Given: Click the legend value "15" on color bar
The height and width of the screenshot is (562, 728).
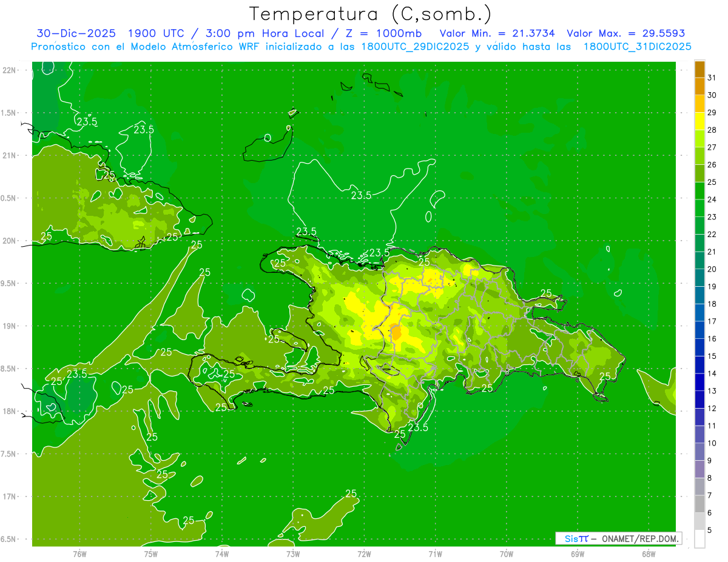Looking at the screenshot, I should point(712,356).
